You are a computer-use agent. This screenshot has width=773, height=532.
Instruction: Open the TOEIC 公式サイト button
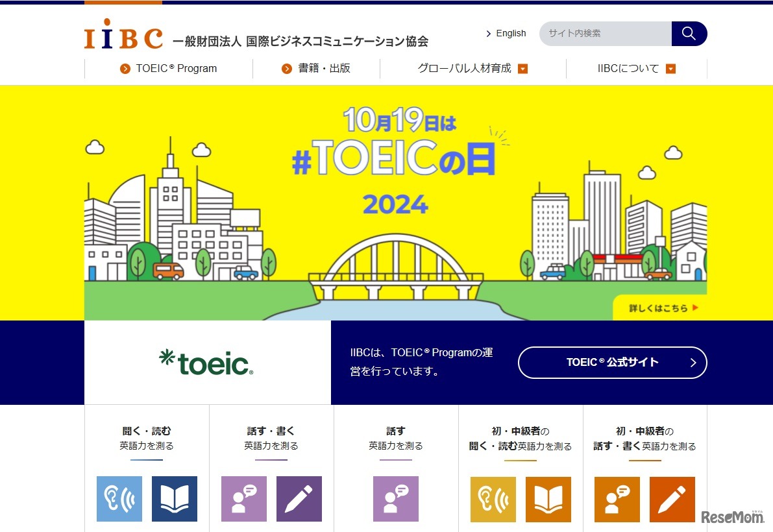coord(612,363)
